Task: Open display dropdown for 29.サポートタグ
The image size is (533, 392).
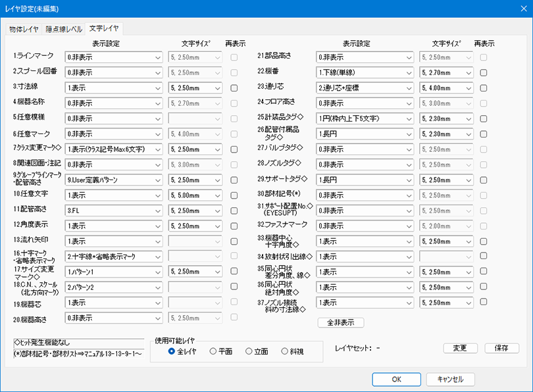Action: point(365,180)
